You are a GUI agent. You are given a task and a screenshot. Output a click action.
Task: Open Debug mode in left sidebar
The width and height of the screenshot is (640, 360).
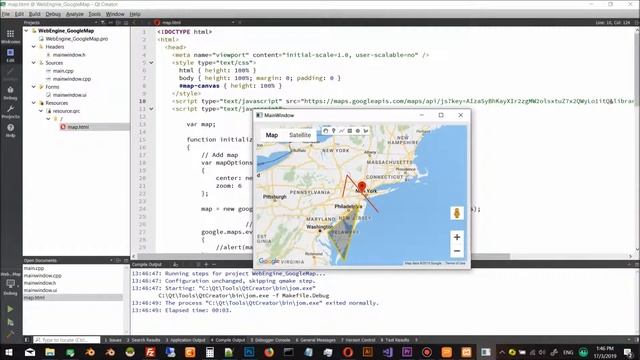tap(10, 93)
